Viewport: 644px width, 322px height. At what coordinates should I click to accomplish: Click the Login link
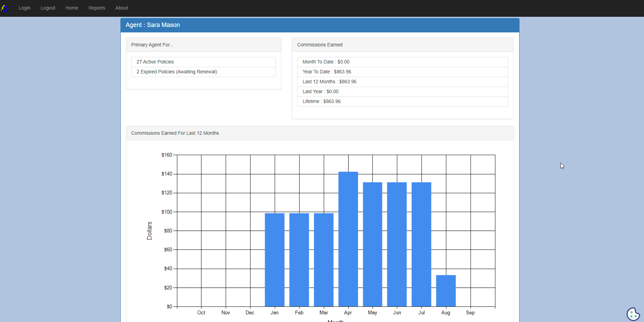pos(24,8)
